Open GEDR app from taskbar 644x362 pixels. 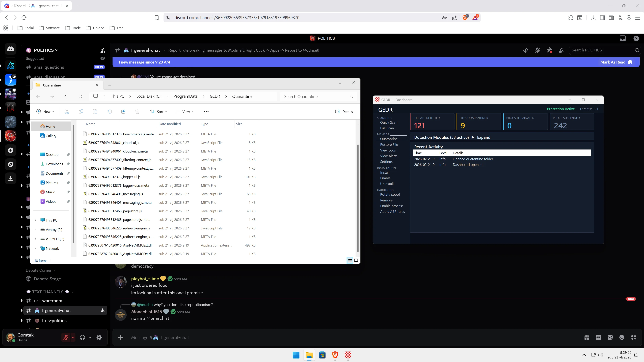click(x=348, y=355)
